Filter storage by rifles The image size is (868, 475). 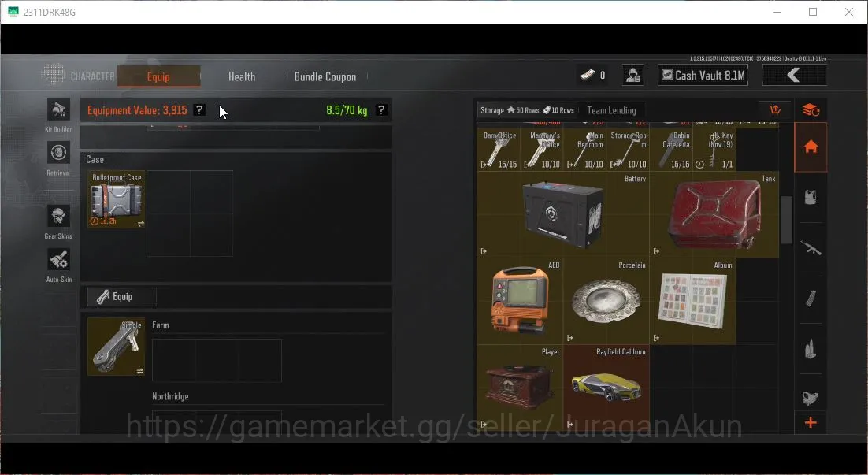811,248
